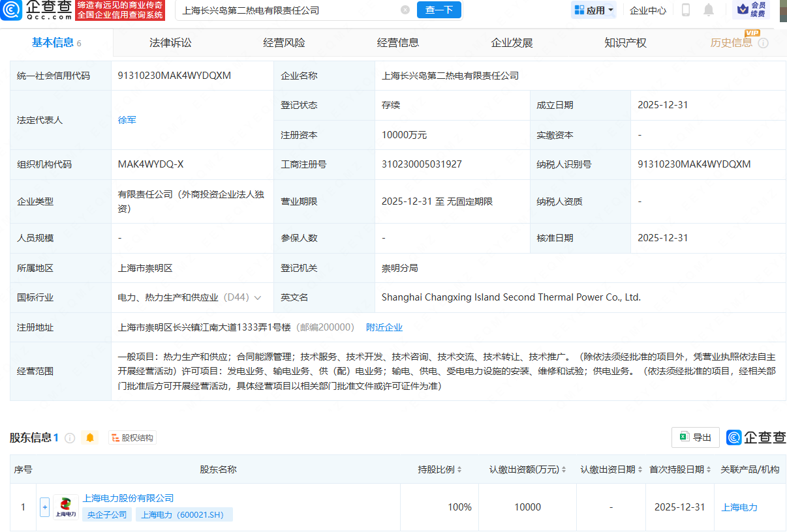
Task: Click info icon beside 股东信息 heading
Action: point(70,438)
